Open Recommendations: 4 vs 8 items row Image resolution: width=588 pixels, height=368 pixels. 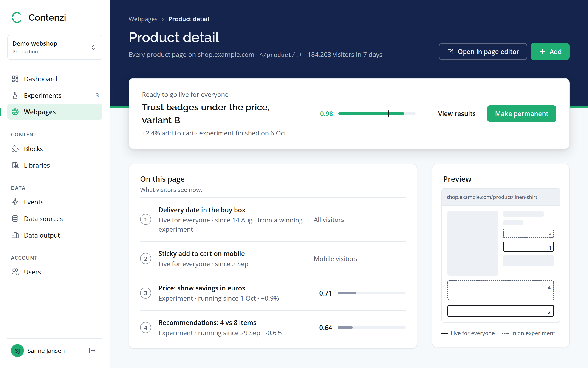pyautogui.click(x=273, y=328)
